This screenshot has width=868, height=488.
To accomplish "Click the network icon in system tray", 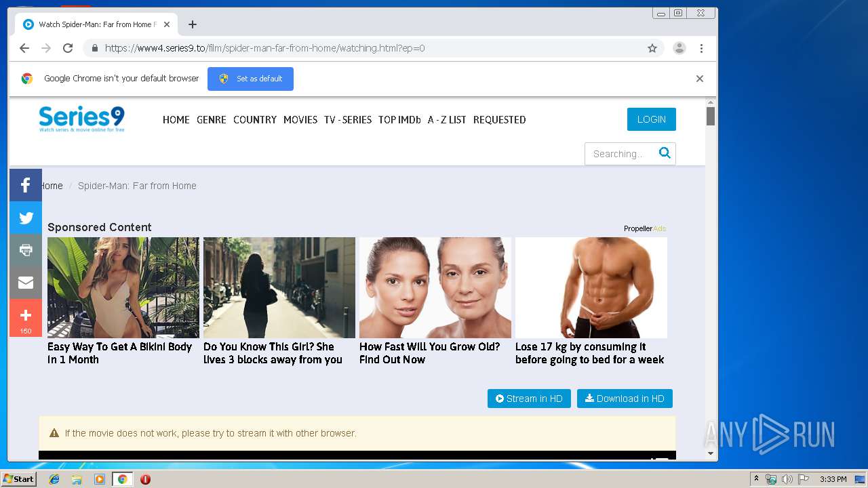I will pos(771,479).
